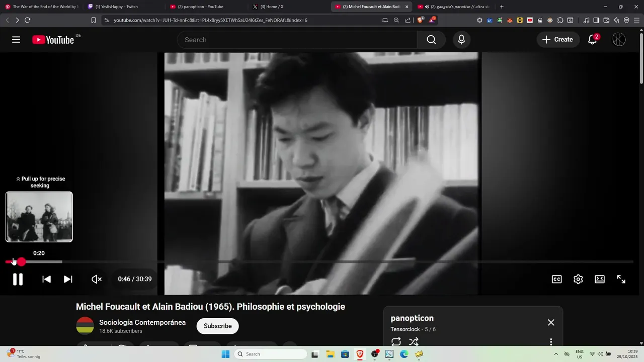Click the page scrollbar thumb
This screenshot has height=362, width=644.
[x=641, y=58]
